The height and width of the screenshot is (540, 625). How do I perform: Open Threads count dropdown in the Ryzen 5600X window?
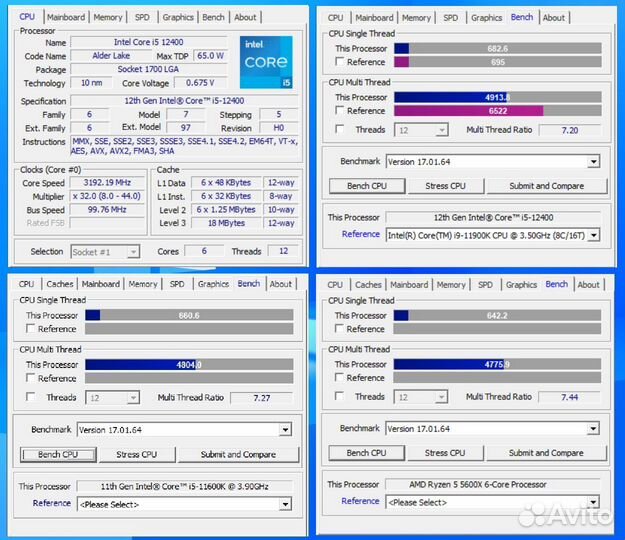click(x=421, y=397)
